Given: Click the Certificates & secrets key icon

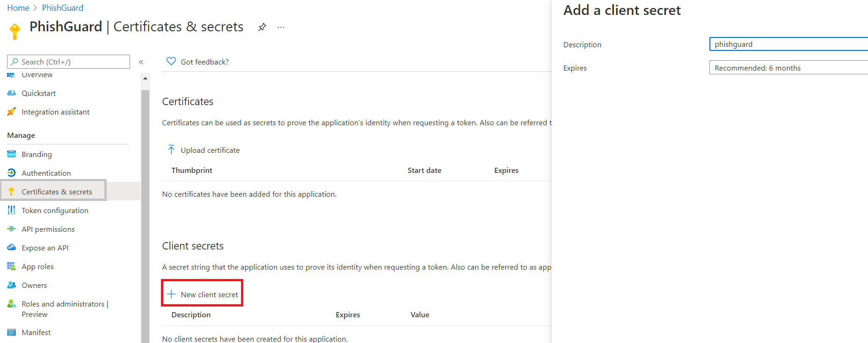Looking at the screenshot, I should [12, 191].
